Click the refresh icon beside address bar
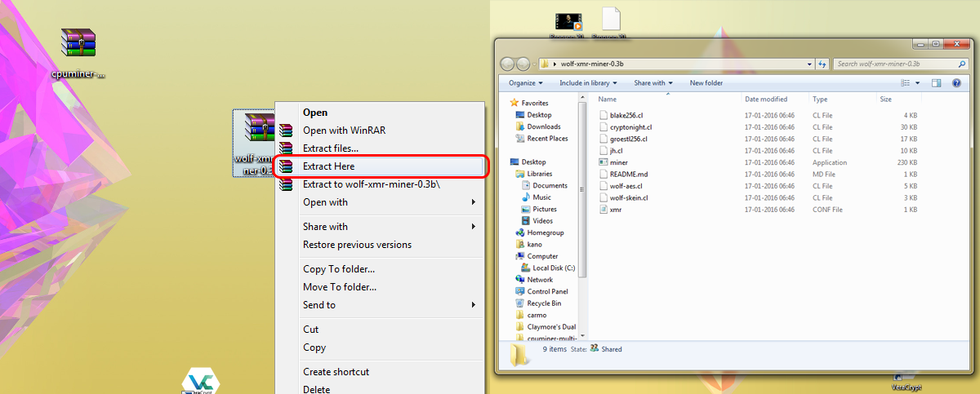Image resolution: width=980 pixels, height=394 pixels. (x=822, y=64)
